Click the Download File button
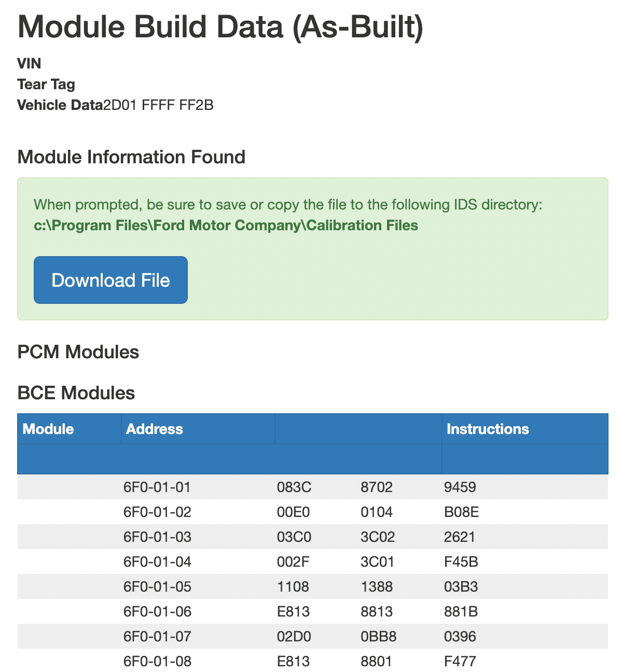This screenshot has width=636, height=672. (110, 280)
